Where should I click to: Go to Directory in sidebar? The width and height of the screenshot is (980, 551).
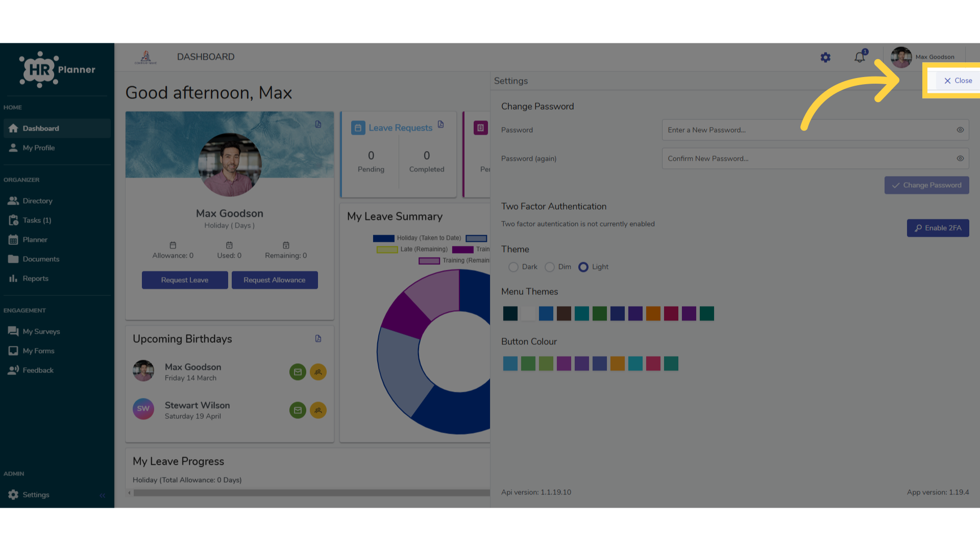click(57, 201)
